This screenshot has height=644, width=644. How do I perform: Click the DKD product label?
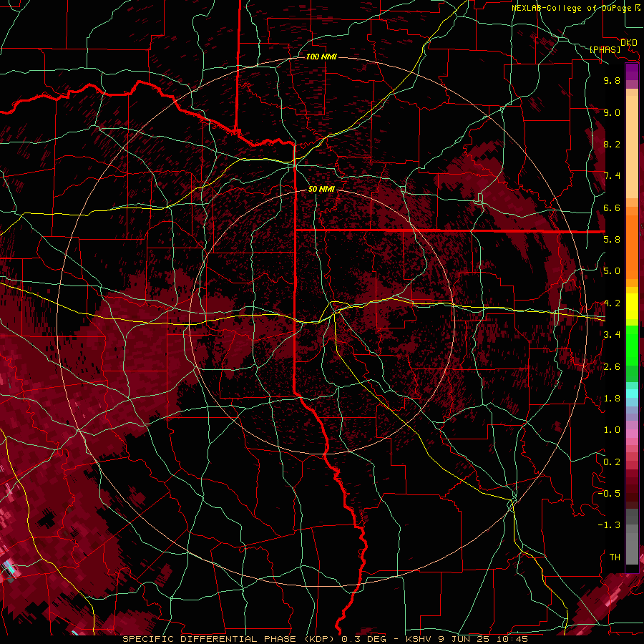(x=628, y=43)
